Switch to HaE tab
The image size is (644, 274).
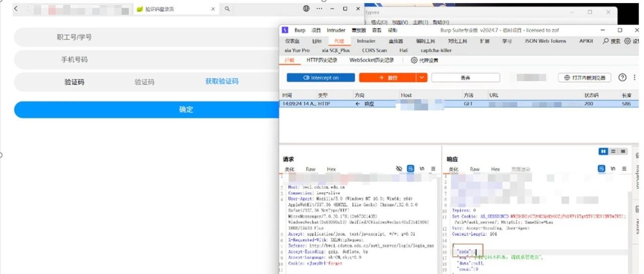coord(404,50)
